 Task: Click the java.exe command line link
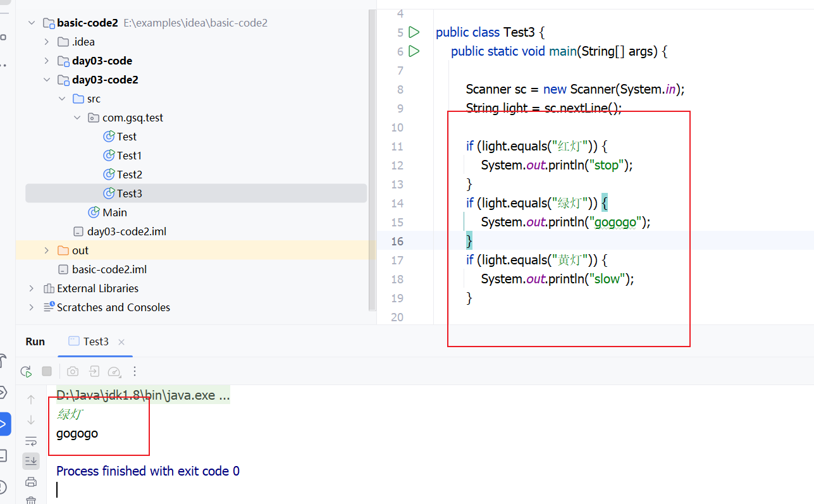[x=143, y=396]
